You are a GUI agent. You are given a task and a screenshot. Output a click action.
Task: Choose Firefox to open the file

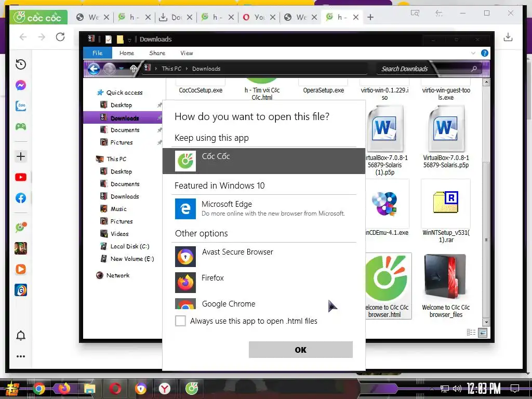point(263,282)
